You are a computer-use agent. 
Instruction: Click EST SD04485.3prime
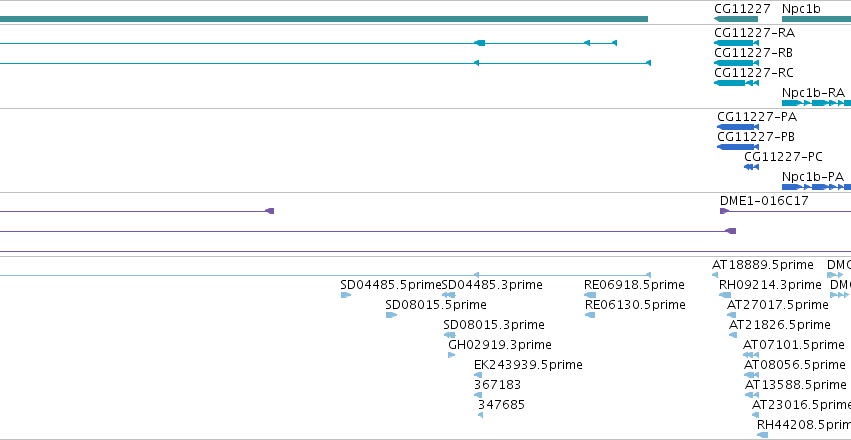[x=492, y=285]
